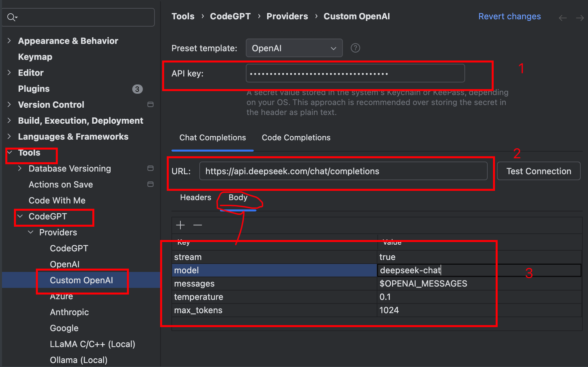Click the $OPENAI_MESSAGES value cell
588x367 pixels.
pyautogui.click(x=479, y=284)
